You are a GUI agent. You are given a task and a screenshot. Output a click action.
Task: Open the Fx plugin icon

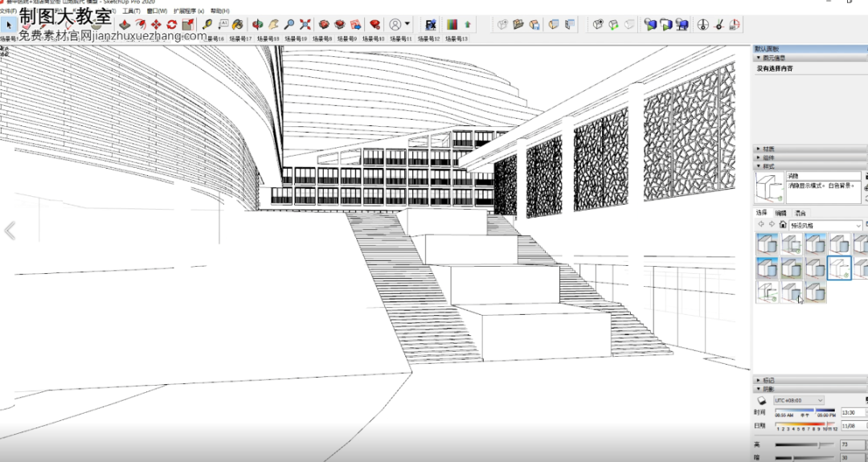431,24
